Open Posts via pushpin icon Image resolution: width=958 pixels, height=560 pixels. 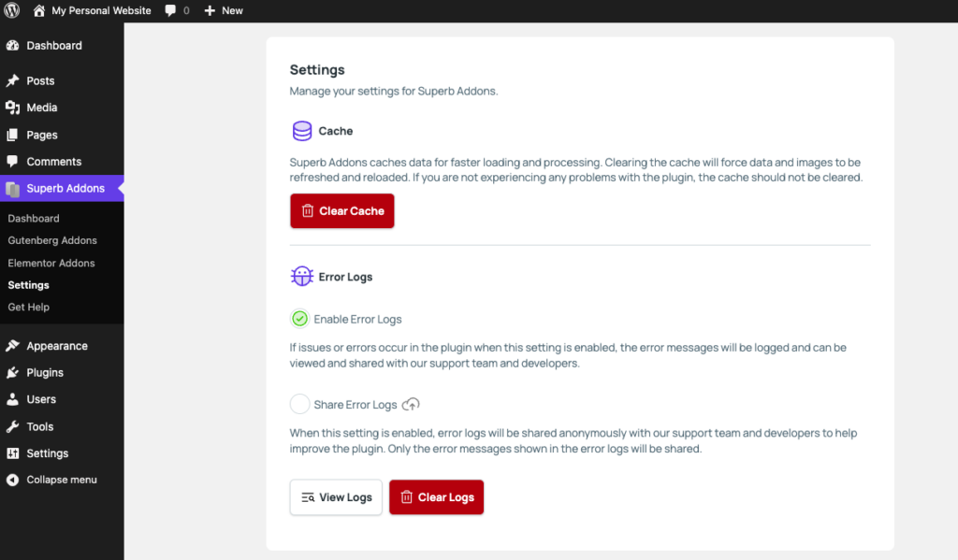13,80
